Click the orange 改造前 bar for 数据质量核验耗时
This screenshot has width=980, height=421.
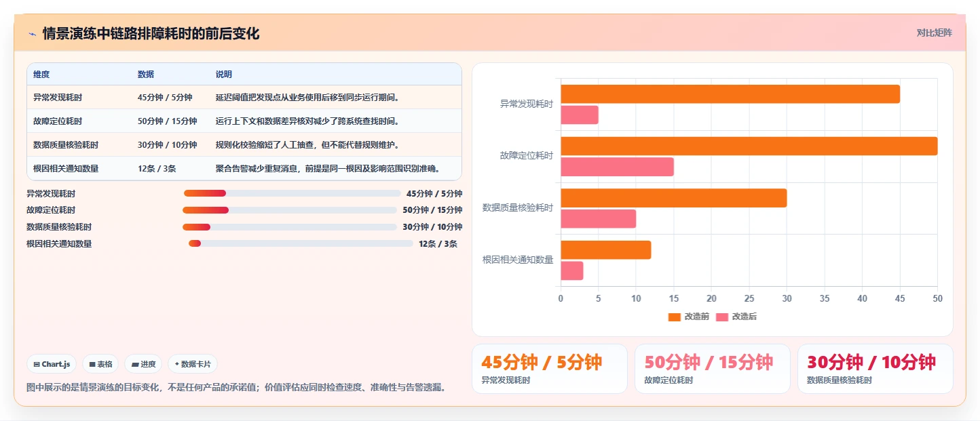point(674,198)
